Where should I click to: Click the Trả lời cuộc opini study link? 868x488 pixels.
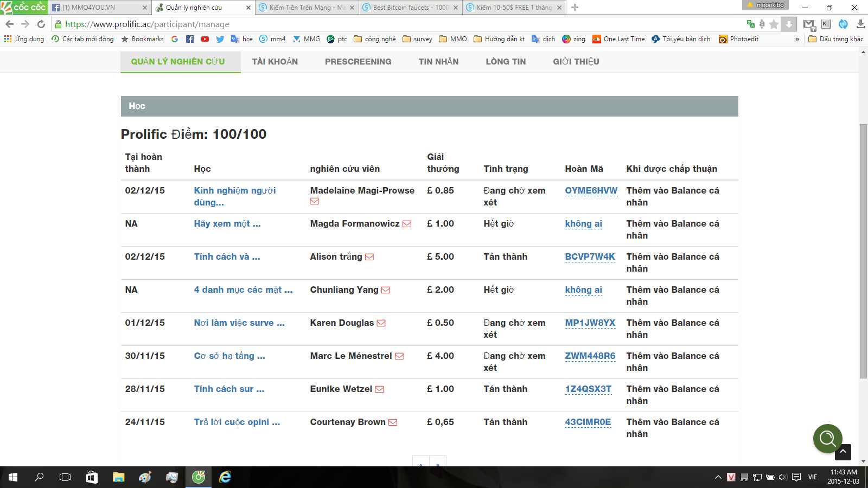coord(237,422)
